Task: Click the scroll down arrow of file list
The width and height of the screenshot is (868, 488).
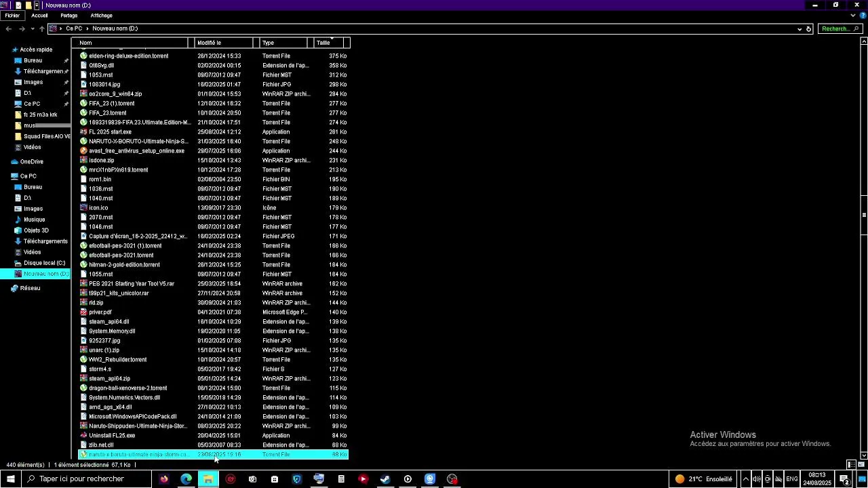Action: 864,455
